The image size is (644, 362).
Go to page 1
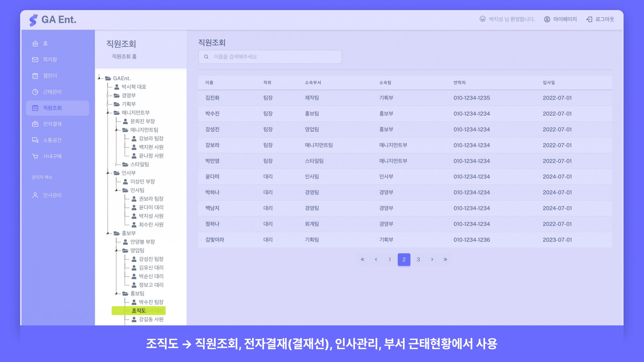pos(390,260)
